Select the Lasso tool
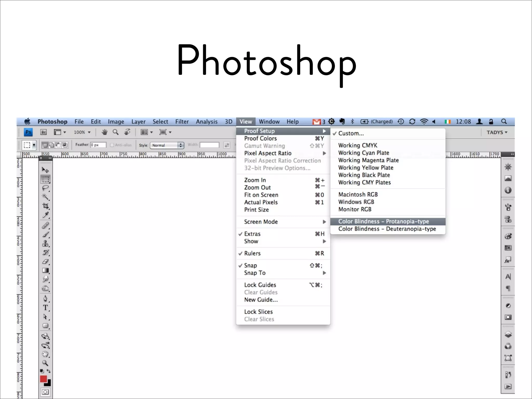This screenshot has width=532, height=399. (45, 188)
